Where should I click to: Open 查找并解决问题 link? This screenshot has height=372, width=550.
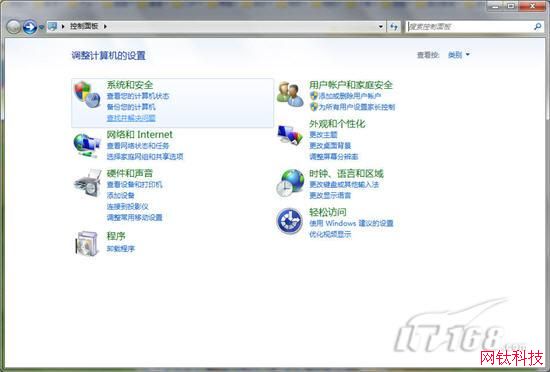click(131, 118)
